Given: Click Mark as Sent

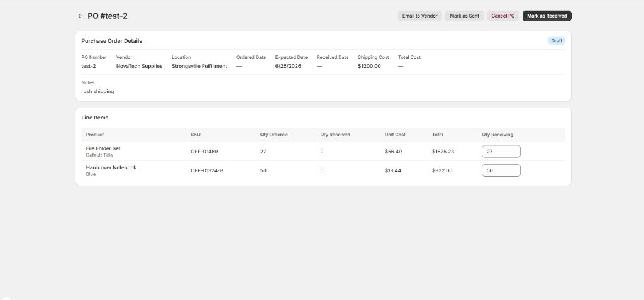Looking at the screenshot, I should tap(465, 16).
